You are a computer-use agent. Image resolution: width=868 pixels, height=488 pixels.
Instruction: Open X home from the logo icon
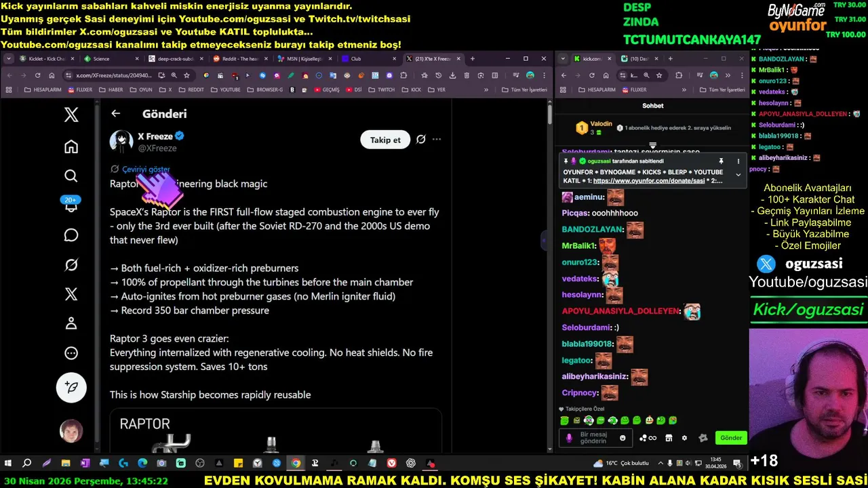pyautogui.click(x=71, y=115)
